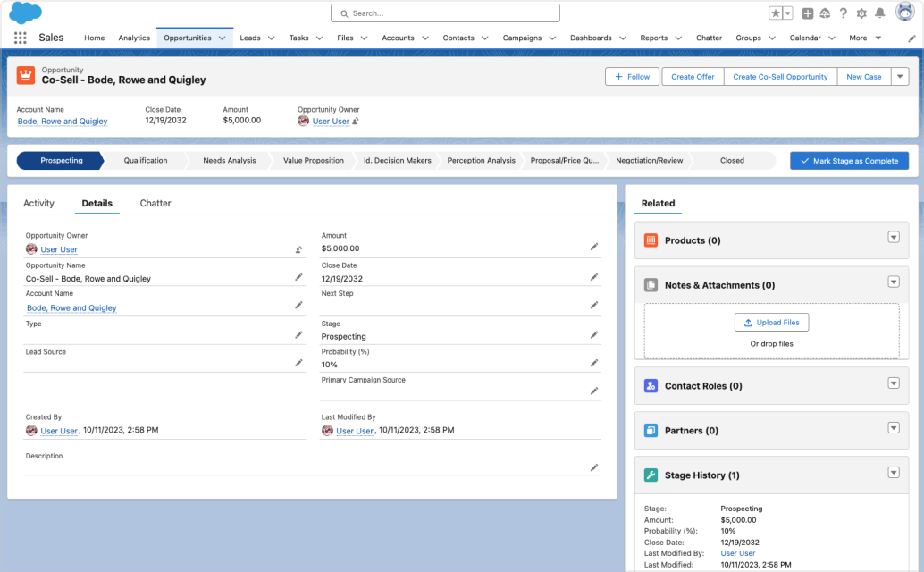Image resolution: width=924 pixels, height=572 pixels.
Task: Click Create Co-Sell Opportunity button
Action: [x=780, y=77]
